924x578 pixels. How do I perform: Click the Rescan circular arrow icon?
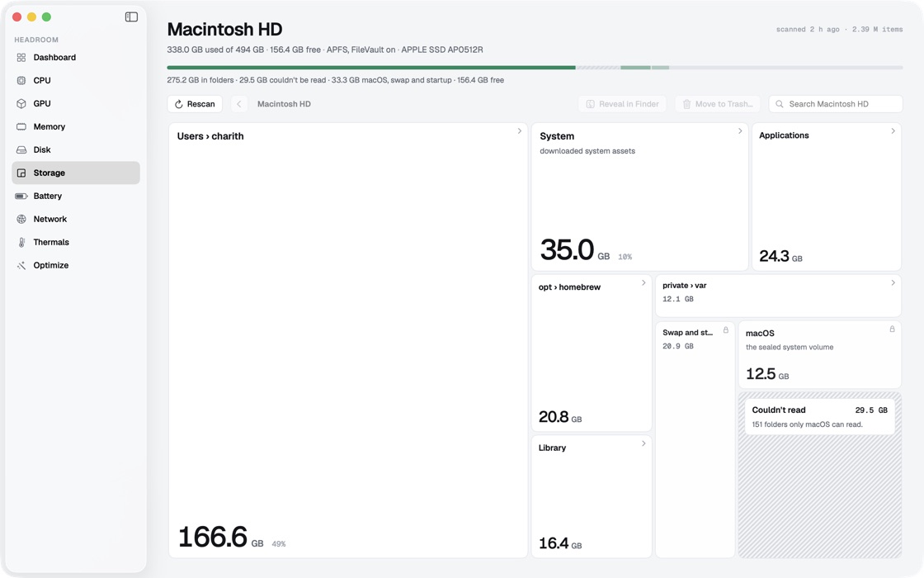178,104
